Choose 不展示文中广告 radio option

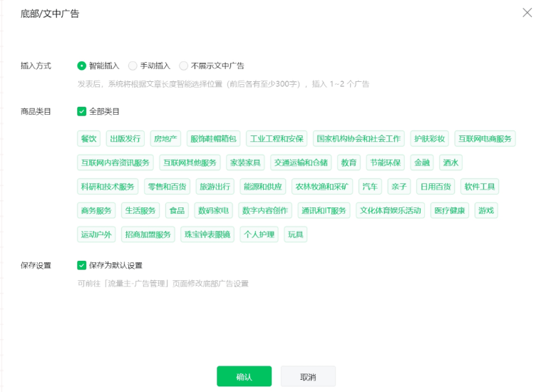(x=183, y=66)
